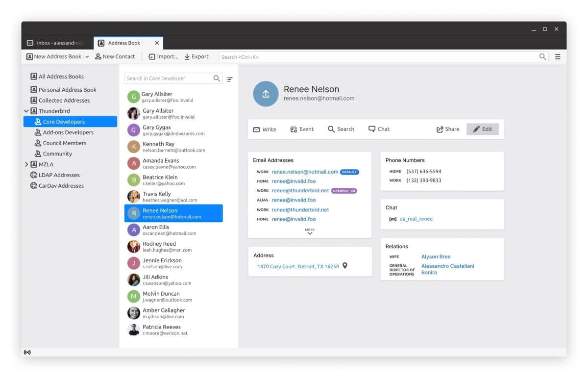Expand the MZLA address book
This screenshot has height=383, width=588.
tap(26, 164)
